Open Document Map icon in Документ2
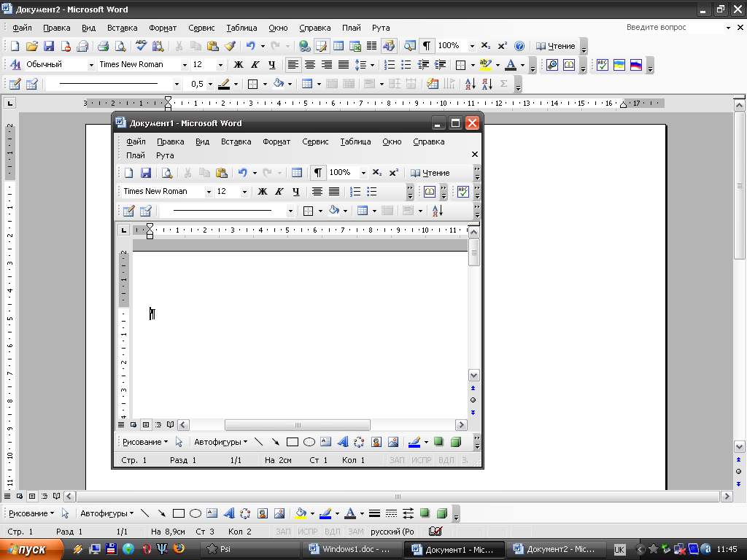 click(x=410, y=46)
